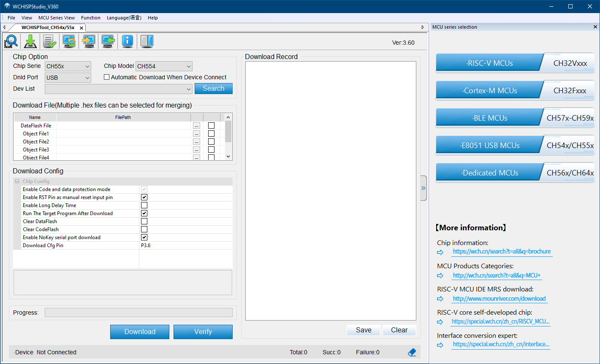Click the Search button for devices

coord(213,89)
